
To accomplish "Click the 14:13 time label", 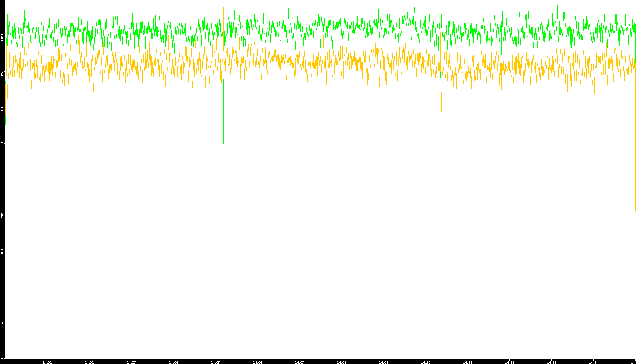I will [552, 362].
